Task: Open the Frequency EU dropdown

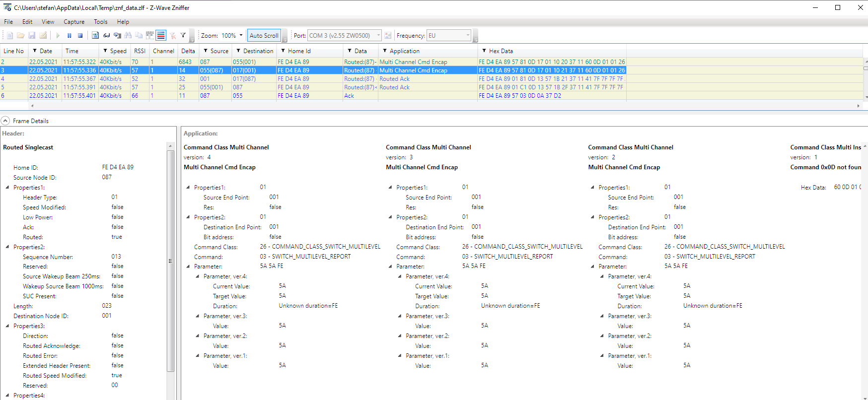Action: (468, 36)
